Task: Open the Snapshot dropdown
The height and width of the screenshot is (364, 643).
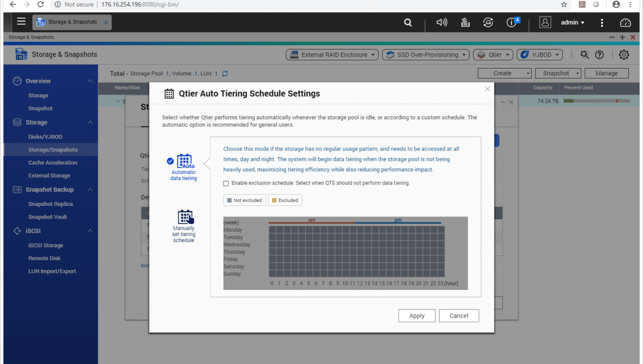Action: click(558, 73)
